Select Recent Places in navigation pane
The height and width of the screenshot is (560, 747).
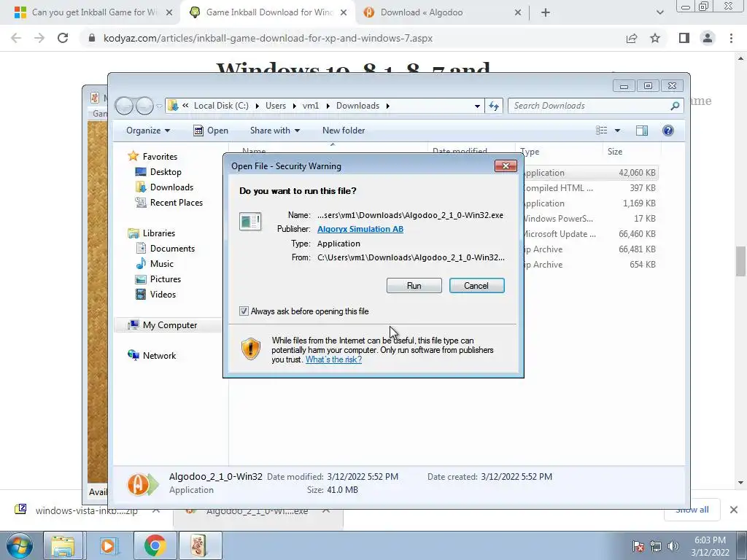177,203
